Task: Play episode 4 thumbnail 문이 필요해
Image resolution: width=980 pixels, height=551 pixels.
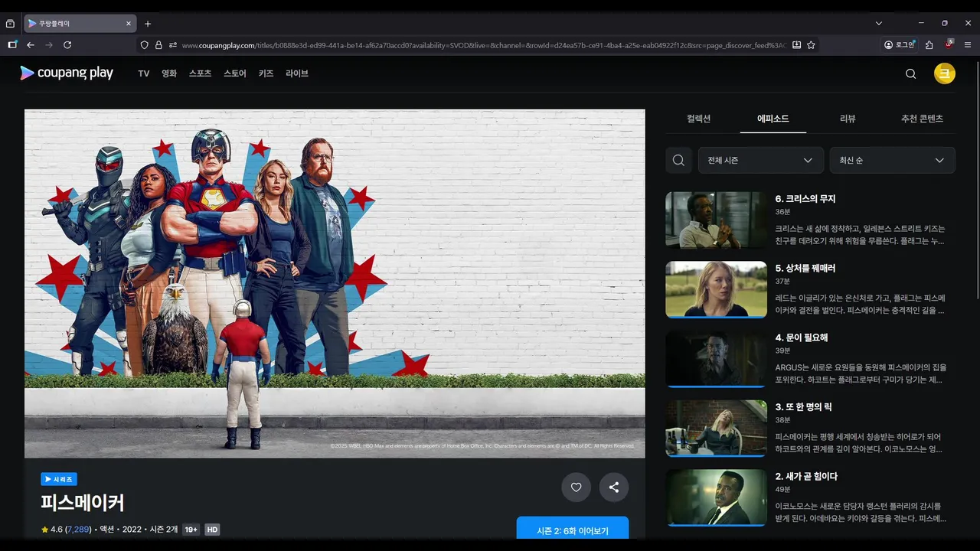Action: tap(716, 359)
